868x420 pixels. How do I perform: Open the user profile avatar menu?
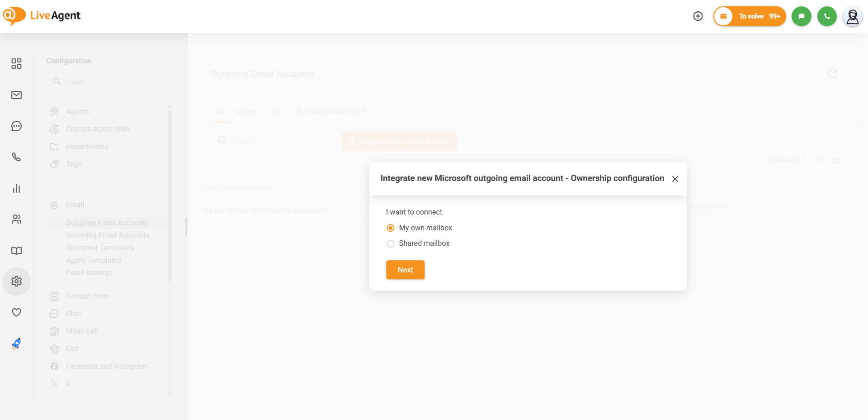[852, 17]
